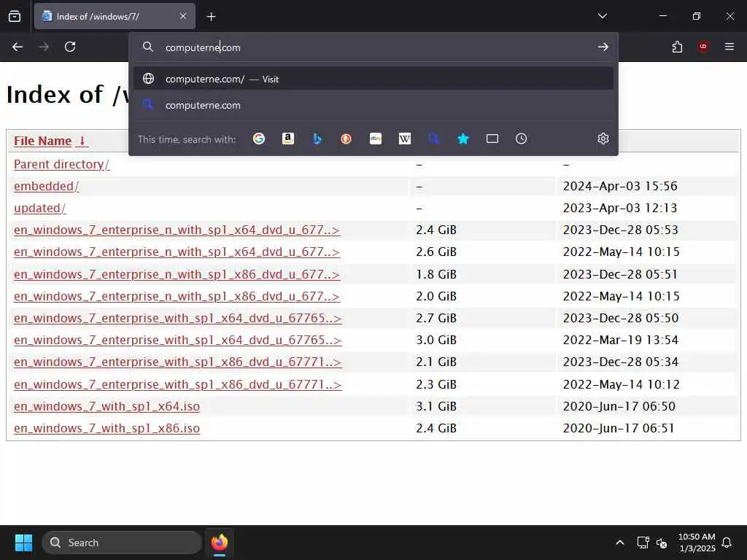
Task: Choose the blue magnifier search engine shortcut
Action: tap(433, 139)
